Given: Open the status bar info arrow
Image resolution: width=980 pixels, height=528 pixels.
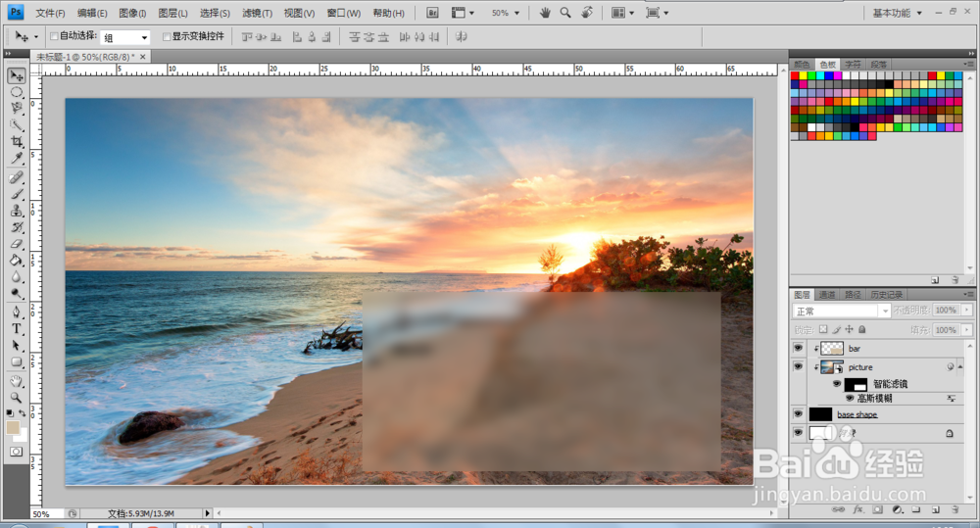Looking at the screenshot, I should (x=208, y=513).
